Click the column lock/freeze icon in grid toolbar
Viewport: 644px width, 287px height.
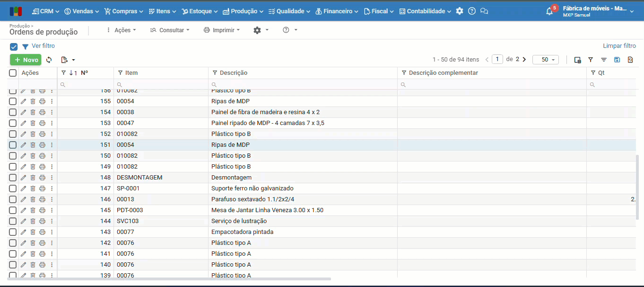[x=577, y=60]
